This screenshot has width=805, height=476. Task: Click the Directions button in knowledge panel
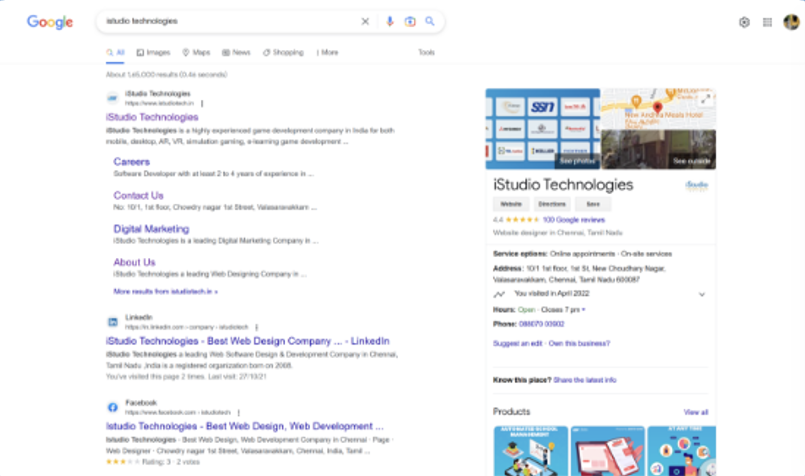click(551, 204)
